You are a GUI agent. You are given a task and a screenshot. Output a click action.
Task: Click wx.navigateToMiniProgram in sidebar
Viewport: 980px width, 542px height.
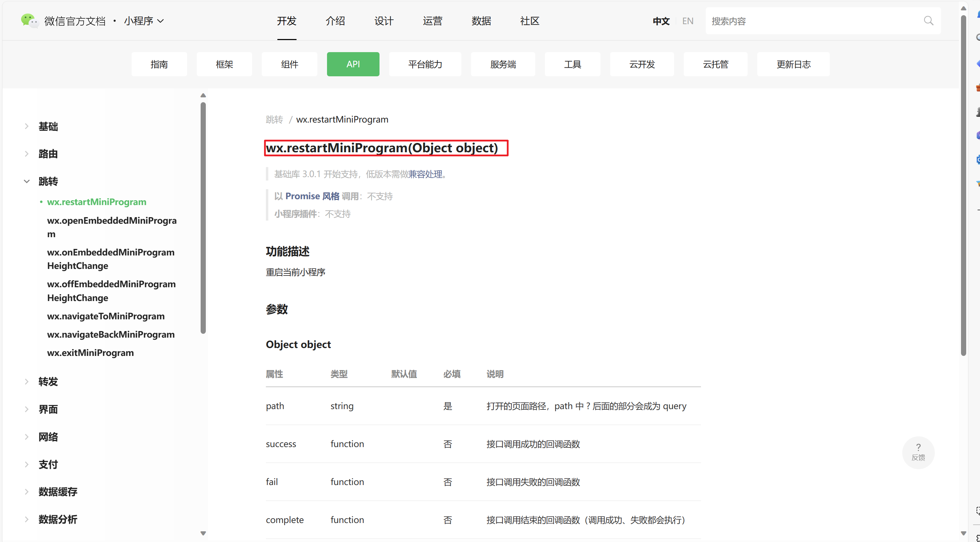click(106, 316)
